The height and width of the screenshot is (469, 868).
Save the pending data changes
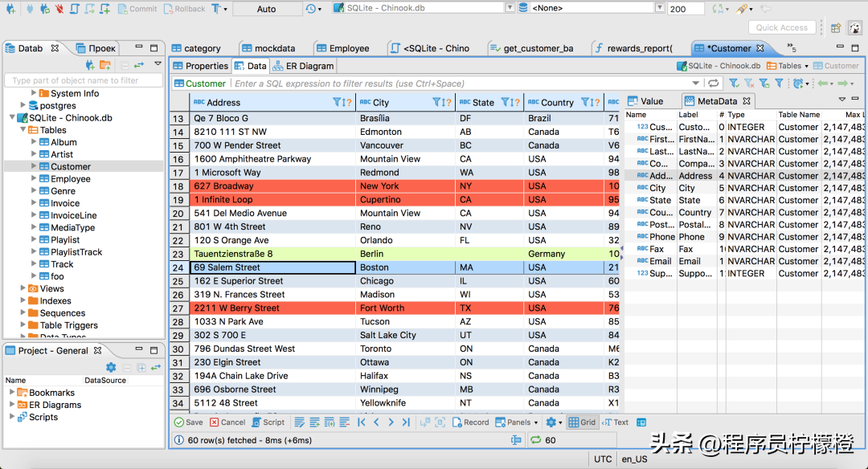pos(188,422)
